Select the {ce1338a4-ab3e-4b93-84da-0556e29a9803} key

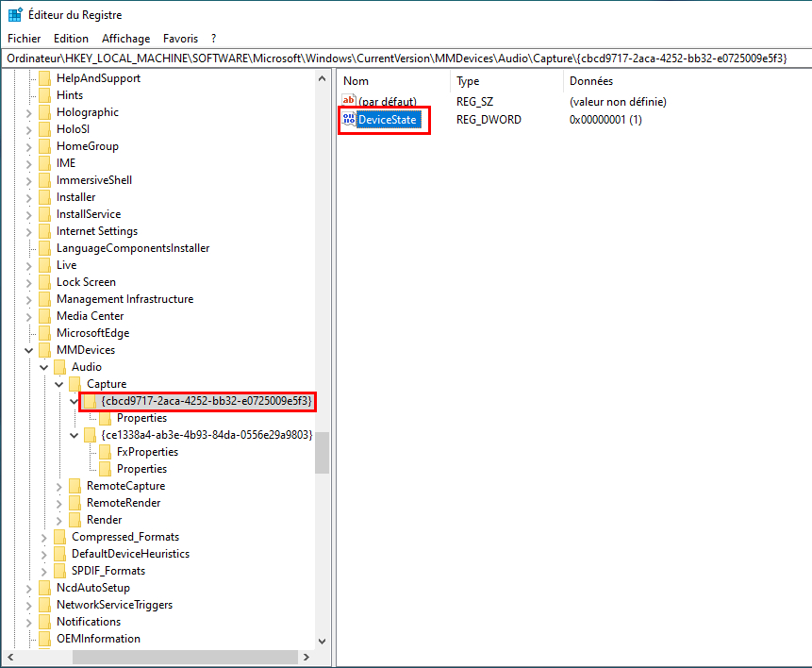point(207,435)
